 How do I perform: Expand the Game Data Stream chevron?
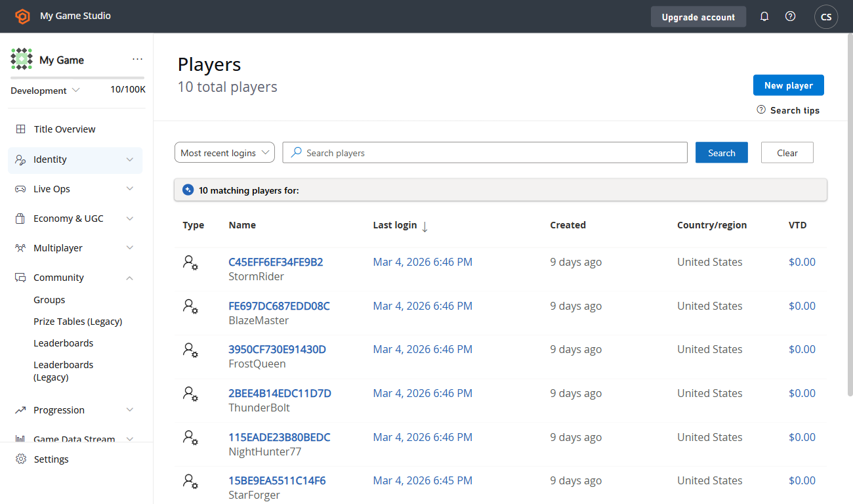click(x=130, y=439)
